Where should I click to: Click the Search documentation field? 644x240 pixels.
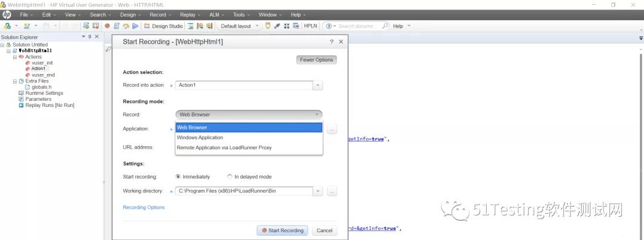(x=356, y=26)
